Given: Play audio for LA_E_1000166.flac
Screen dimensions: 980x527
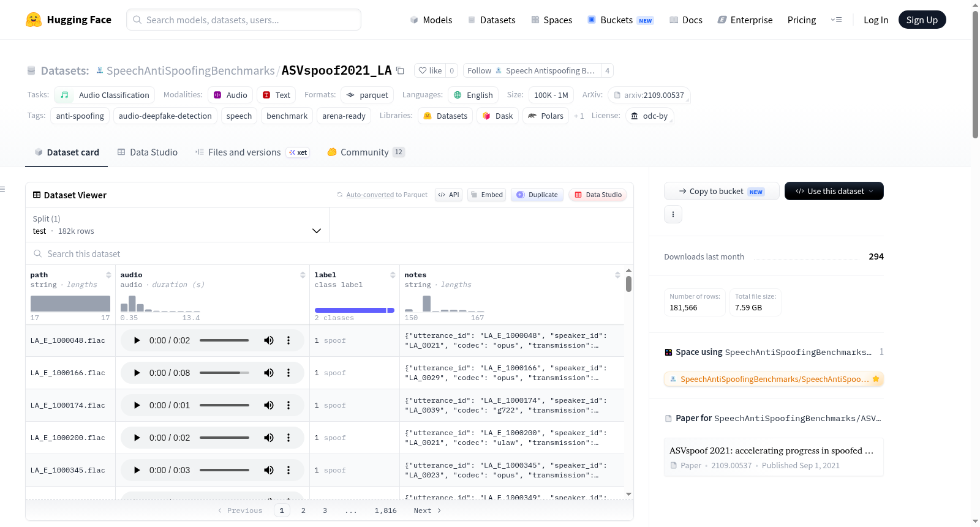Looking at the screenshot, I should 137,373.
